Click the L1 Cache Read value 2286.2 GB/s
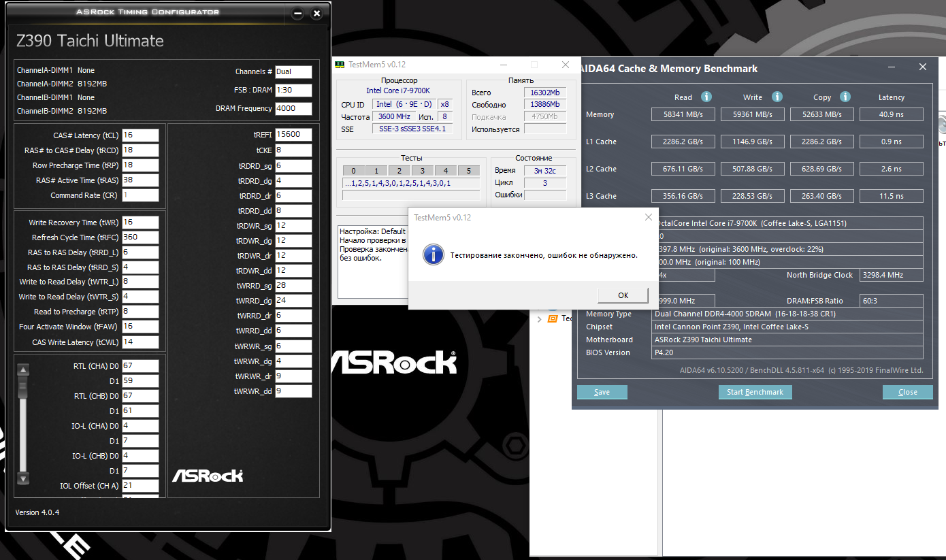This screenshot has height=560, width=946. click(683, 142)
